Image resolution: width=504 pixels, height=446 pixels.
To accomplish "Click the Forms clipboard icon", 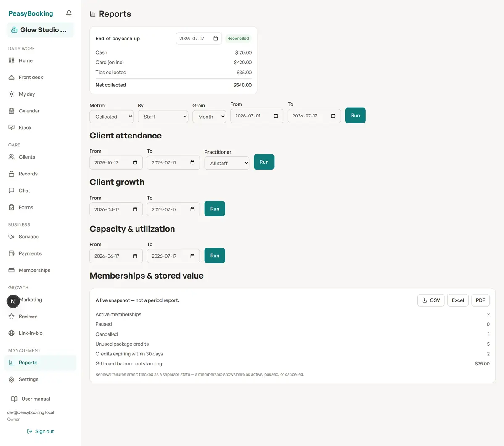I will pyautogui.click(x=11, y=207).
